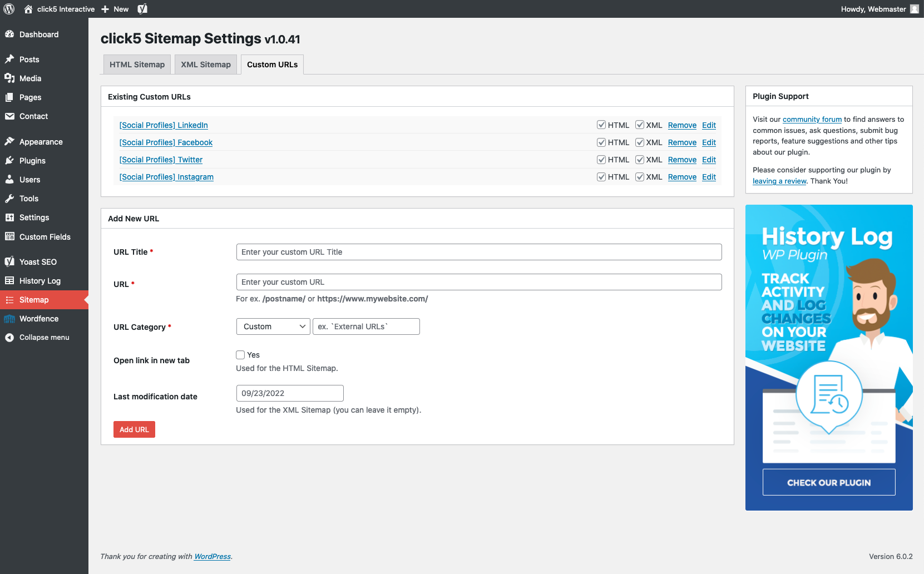Open Yoast icon in admin bar
The height and width of the screenshot is (574, 924).
(x=142, y=9)
